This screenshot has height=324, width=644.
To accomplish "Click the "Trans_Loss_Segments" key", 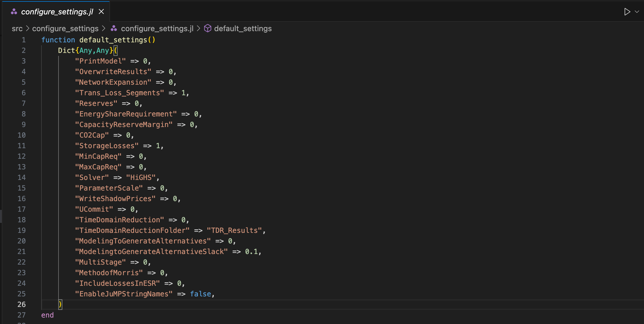I will pos(119,93).
